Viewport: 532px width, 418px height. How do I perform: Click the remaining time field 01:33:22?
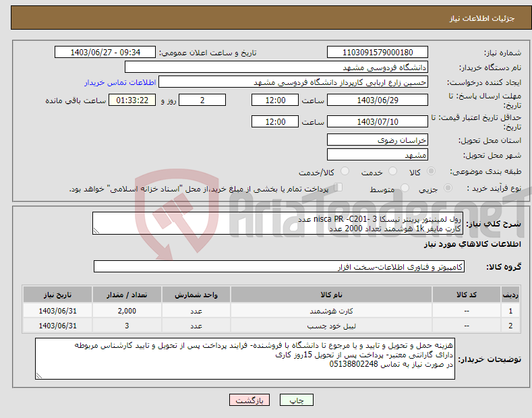tap(132, 100)
